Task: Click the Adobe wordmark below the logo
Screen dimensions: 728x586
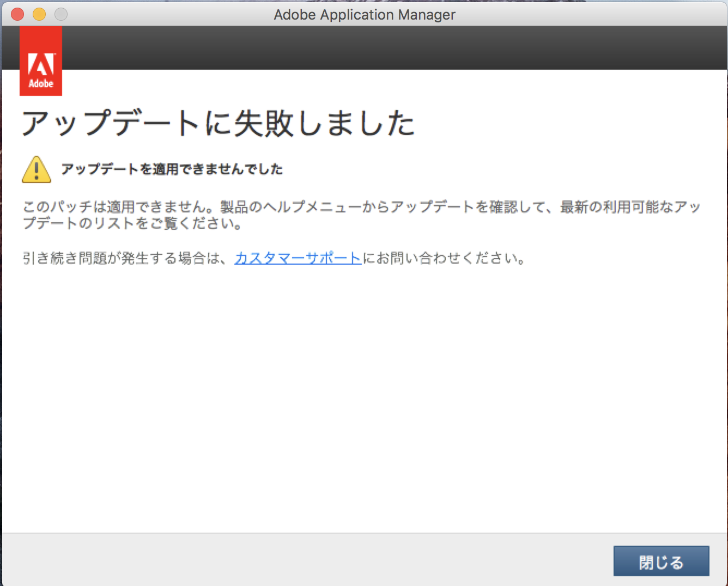Action: [41, 84]
